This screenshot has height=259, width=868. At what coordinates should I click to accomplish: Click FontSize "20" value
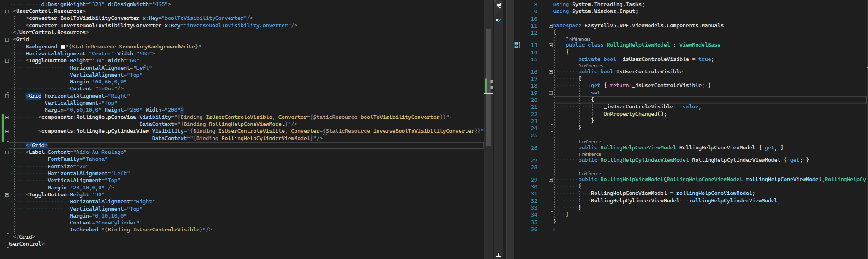pos(83,166)
